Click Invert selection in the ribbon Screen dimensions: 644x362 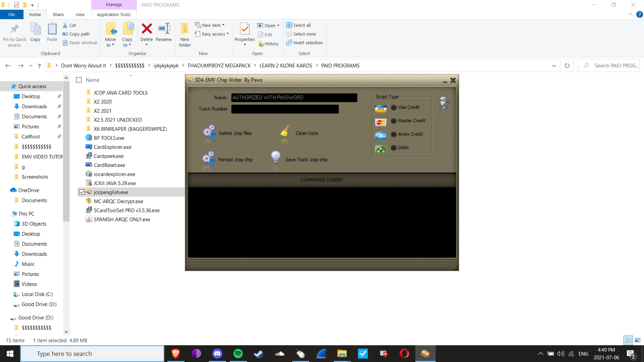304,43
